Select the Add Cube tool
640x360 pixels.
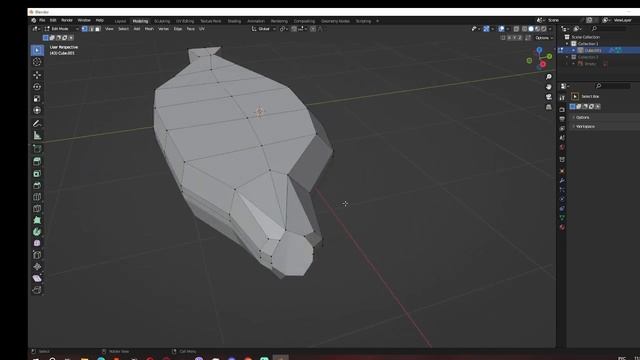tap(37, 149)
